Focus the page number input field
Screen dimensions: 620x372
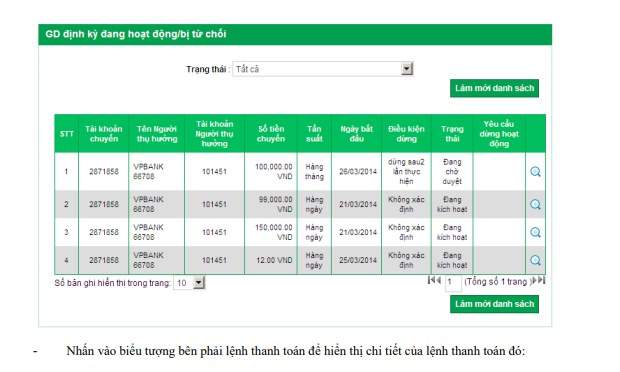click(x=453, y=283)
